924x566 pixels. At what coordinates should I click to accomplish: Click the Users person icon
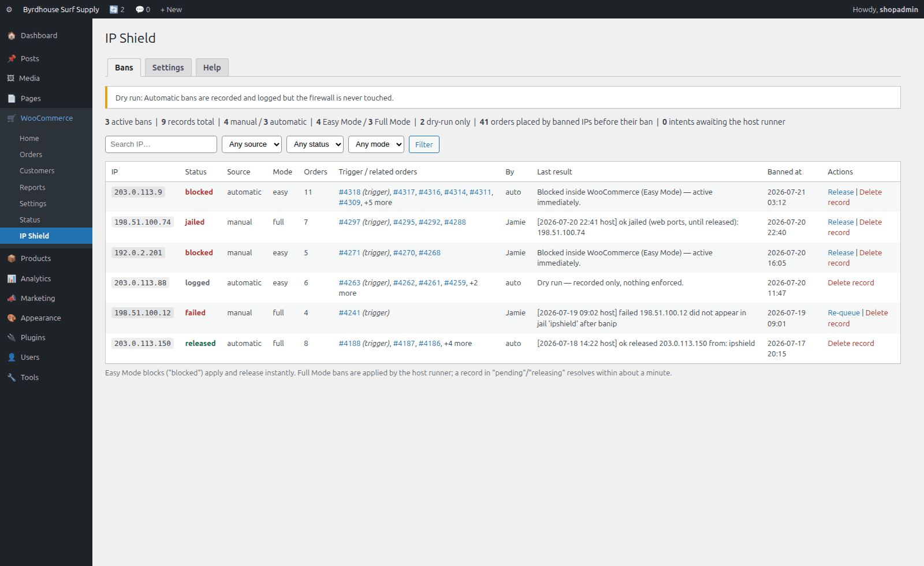[x=12, y=358]
